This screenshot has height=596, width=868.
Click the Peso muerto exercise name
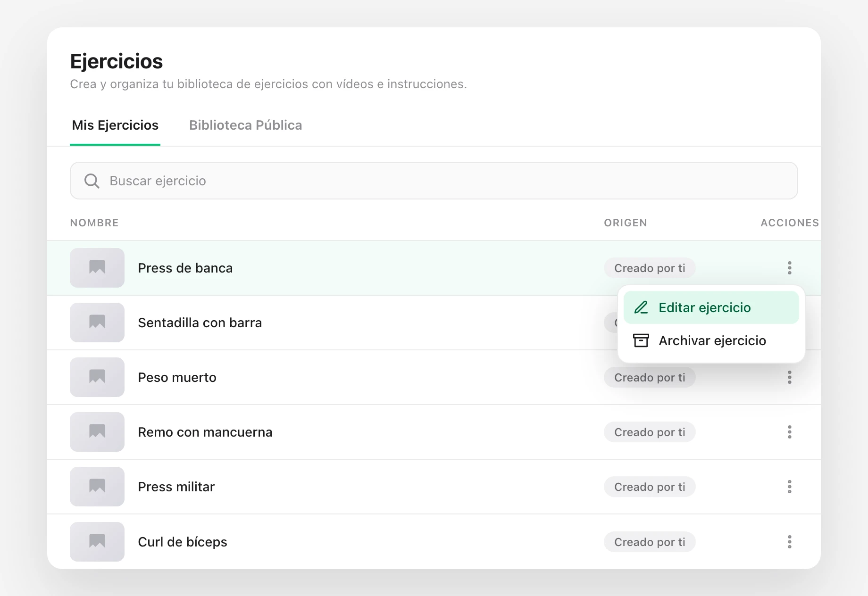(177, 377)
